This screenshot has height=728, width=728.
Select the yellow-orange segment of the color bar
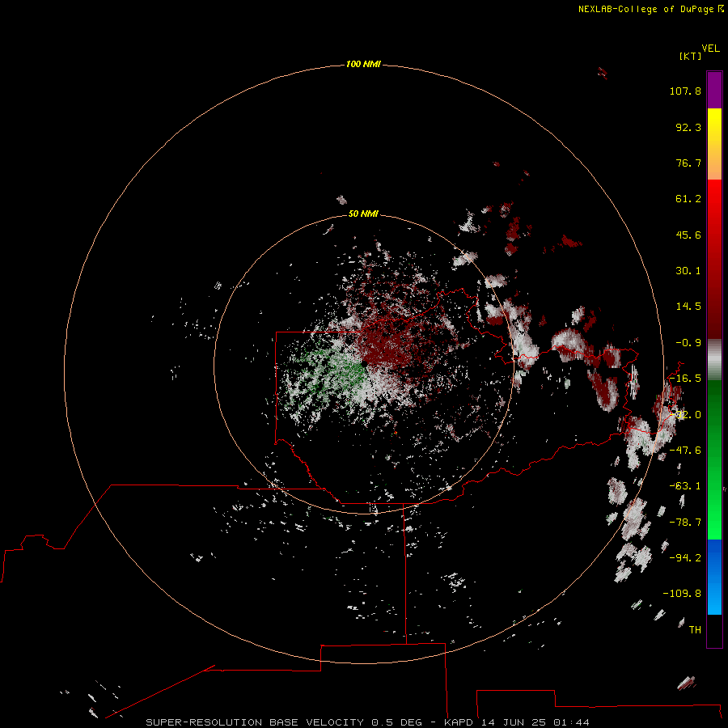(x=714, y=144)
